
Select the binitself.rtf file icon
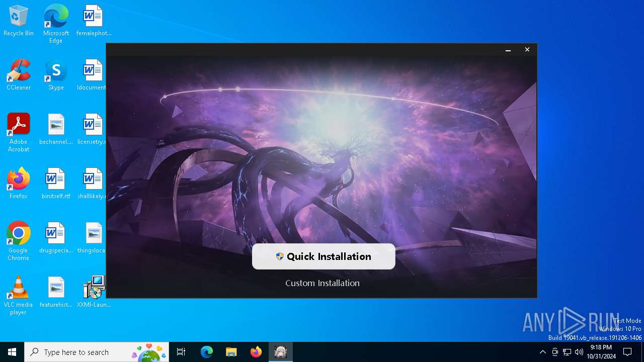coord(56,184)
